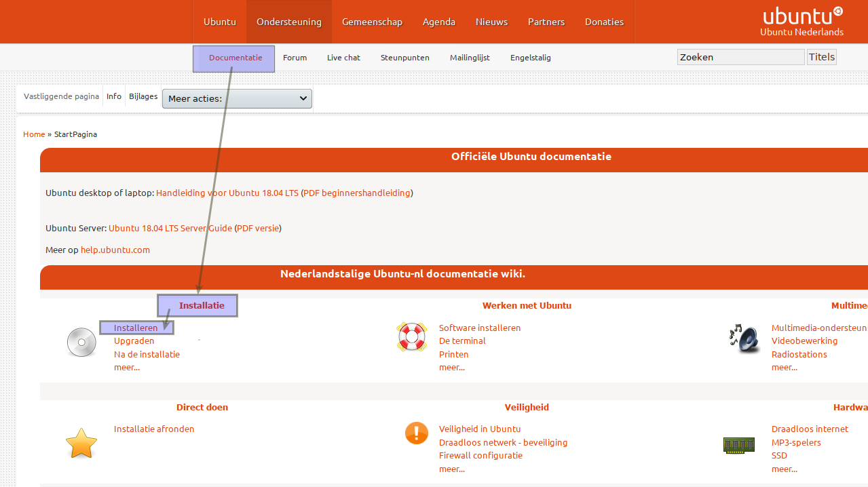Open the Bijlages link
The width and height of the screenshot is (868, 487).
tap(143, 96)
